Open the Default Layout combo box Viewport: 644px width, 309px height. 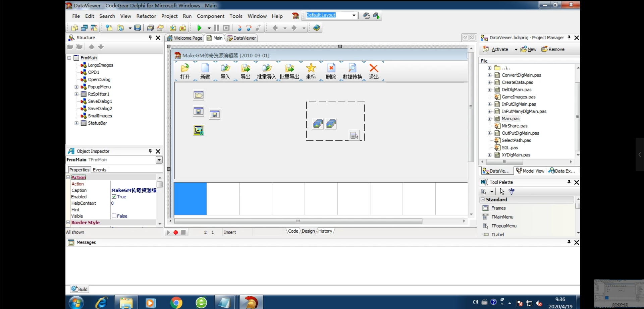[x=354, y=15]
